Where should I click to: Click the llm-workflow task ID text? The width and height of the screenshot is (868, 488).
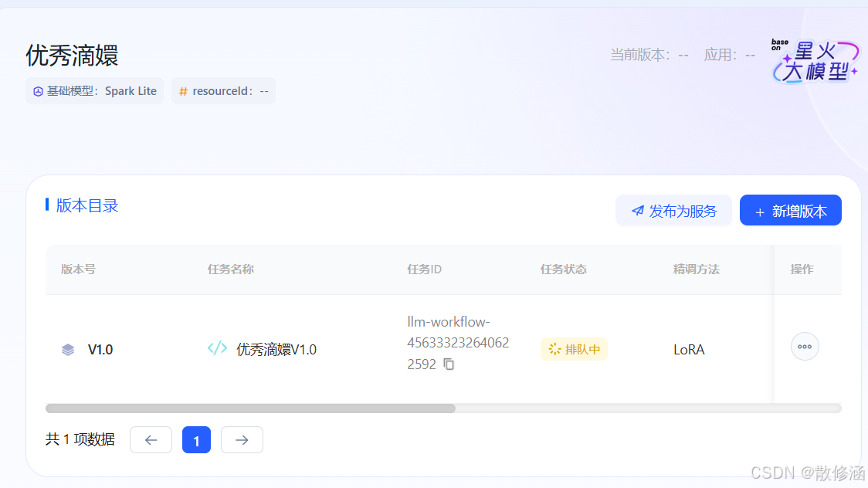pyautogui.click(x=458, y=343)
